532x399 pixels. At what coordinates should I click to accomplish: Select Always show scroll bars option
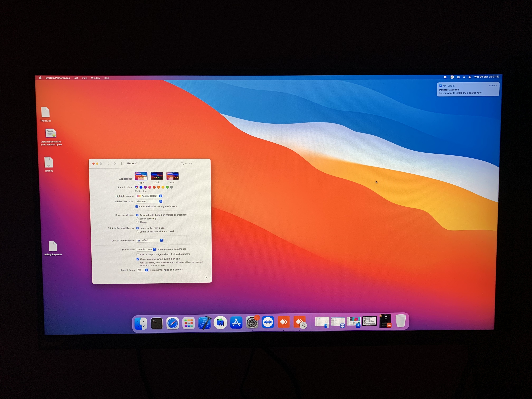(x=137, y=222)
